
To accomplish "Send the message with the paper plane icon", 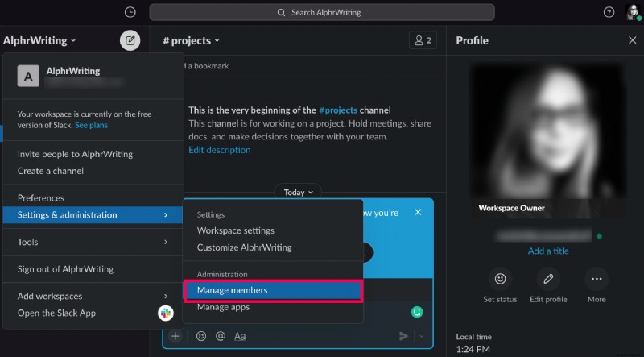I will 404,336.
